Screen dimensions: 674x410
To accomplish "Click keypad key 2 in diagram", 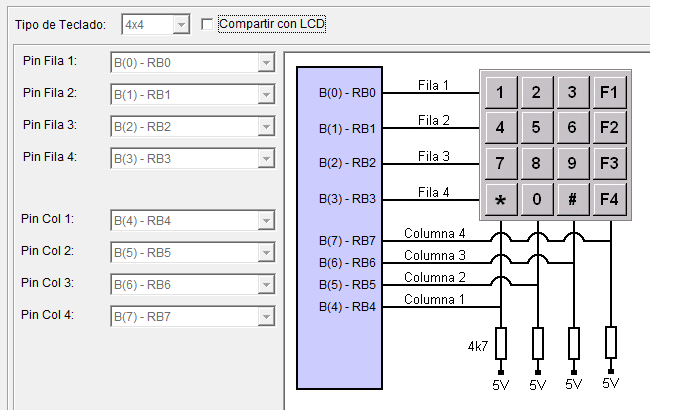I will pos(536,92).
